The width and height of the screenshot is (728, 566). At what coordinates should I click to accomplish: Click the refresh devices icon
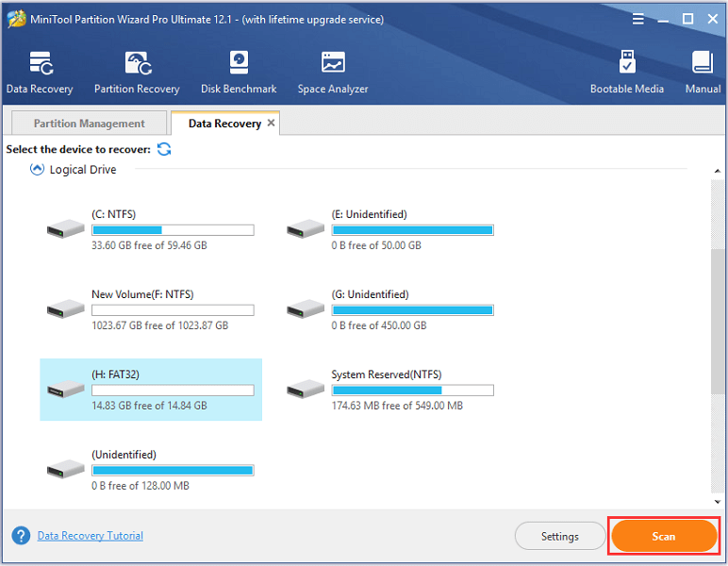tap(164, 149)
